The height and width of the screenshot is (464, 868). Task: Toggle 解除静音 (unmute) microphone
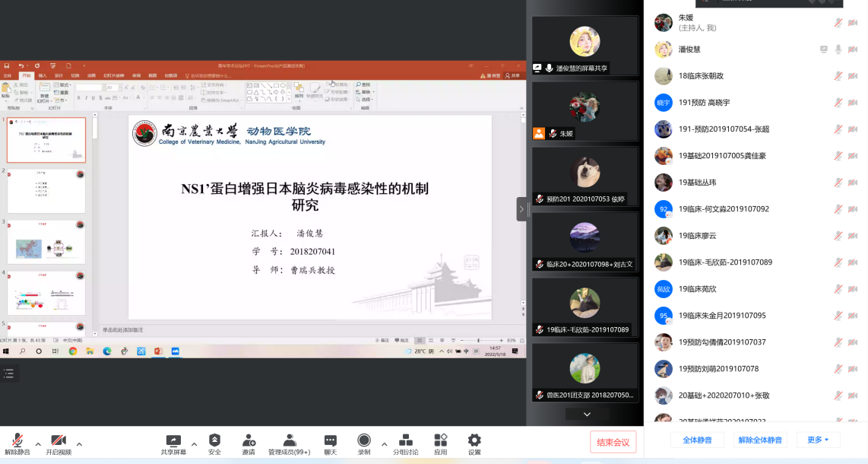(x=17, y=443)
